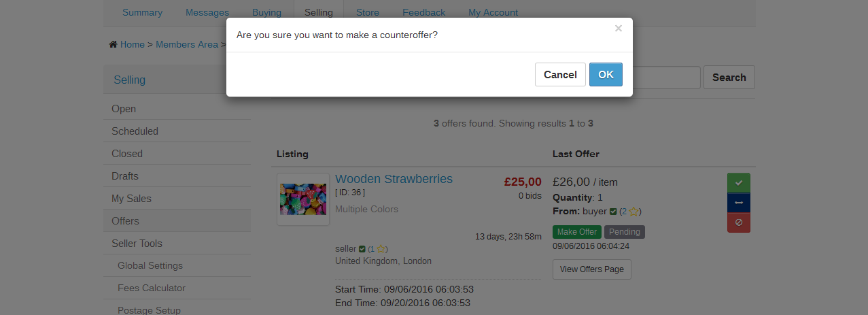Viewport: 868px width, 315px height.
Task: Open the My Account tab
Action: 493,12
